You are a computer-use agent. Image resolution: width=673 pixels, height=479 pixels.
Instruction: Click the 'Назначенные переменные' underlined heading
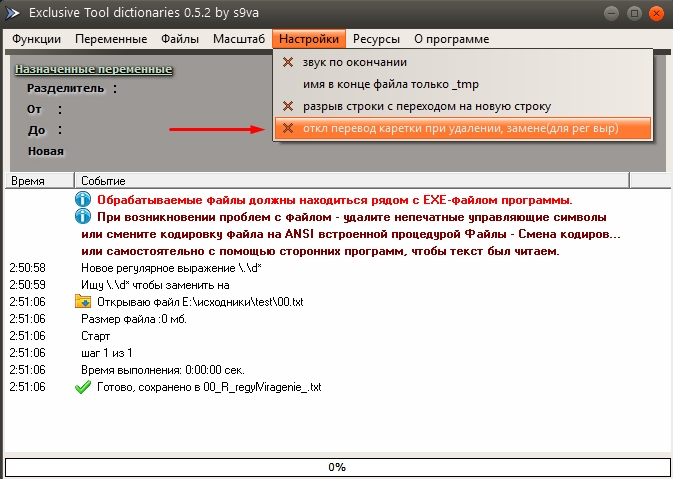[94, 69]
